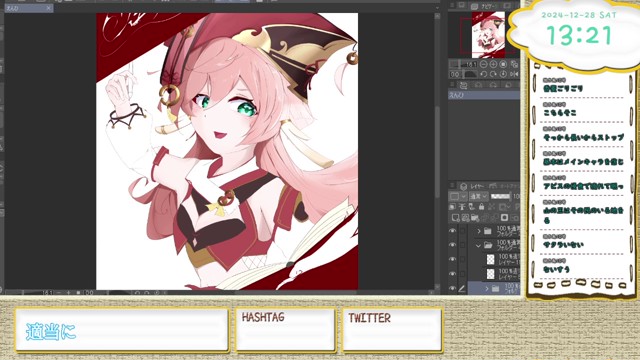640x360 pixels.
Task: Tick the checkbox beside the open folder layer
Action: click(x=462, y=245)
